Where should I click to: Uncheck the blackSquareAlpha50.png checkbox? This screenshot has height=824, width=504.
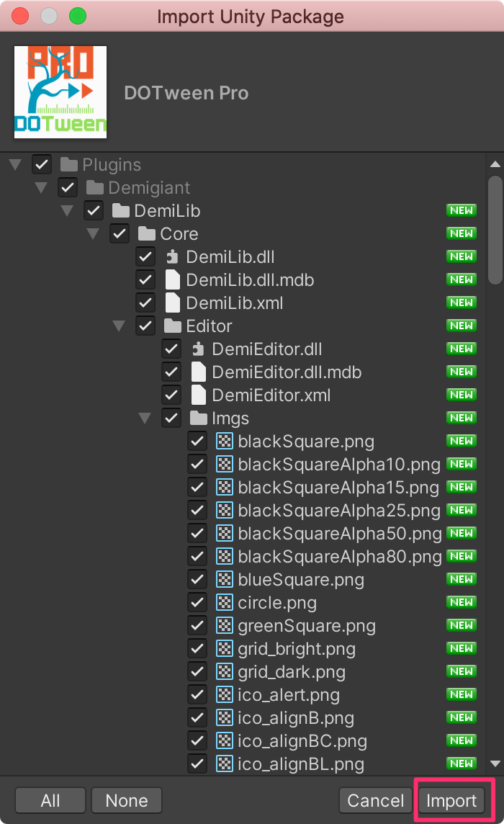(197, 534)
